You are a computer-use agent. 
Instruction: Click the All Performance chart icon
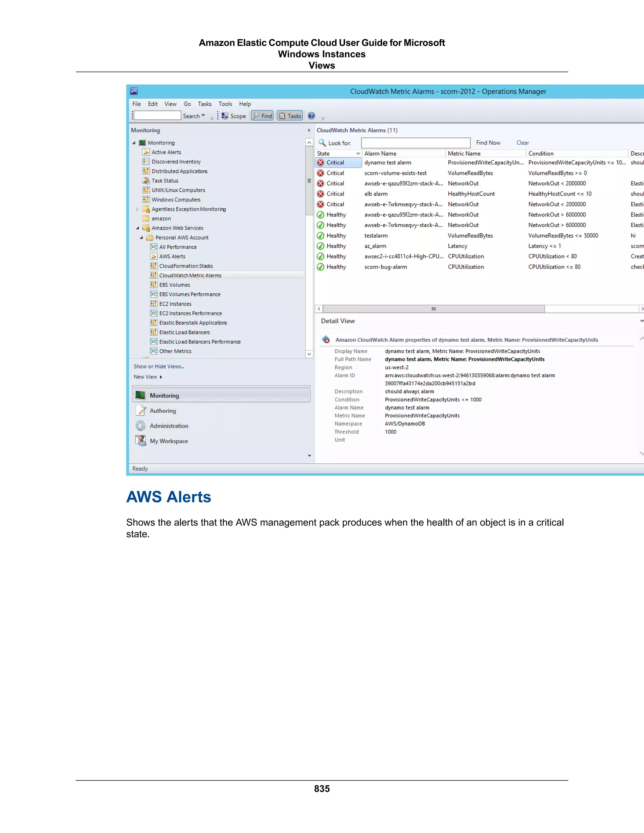[x=153, y=247]
